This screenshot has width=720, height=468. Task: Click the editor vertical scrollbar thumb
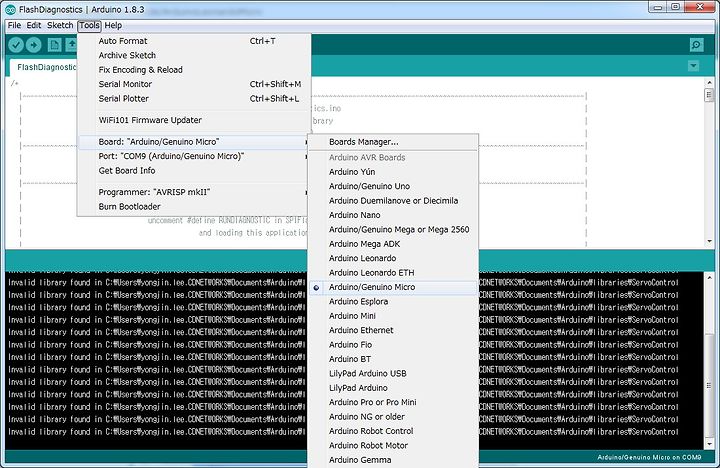(x=709, y=95)
